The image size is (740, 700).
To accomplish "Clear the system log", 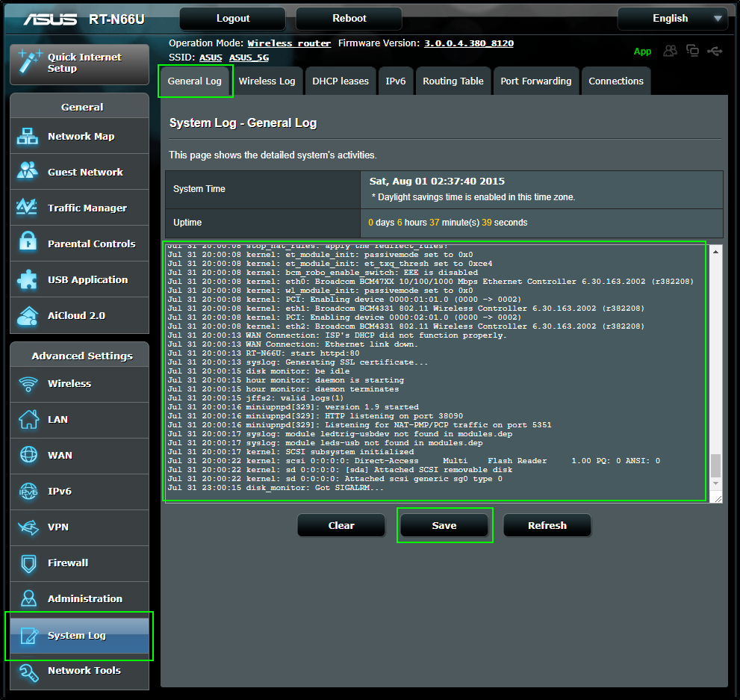I will [341, 525].
